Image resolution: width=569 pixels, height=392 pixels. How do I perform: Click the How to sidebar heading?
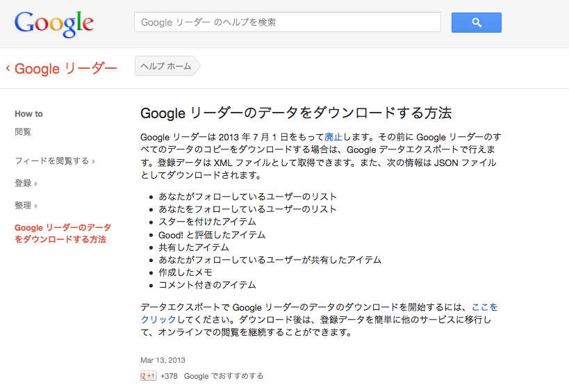pos(28,114)
